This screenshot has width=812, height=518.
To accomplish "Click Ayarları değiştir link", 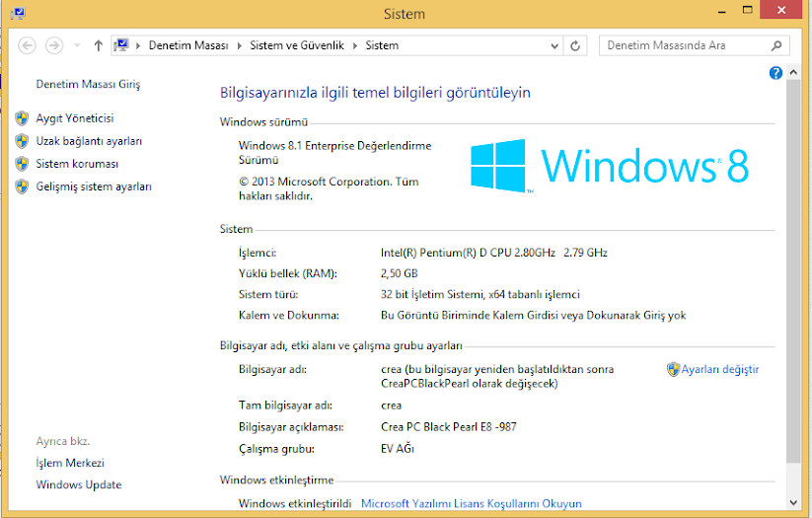I will pos(720,369).
